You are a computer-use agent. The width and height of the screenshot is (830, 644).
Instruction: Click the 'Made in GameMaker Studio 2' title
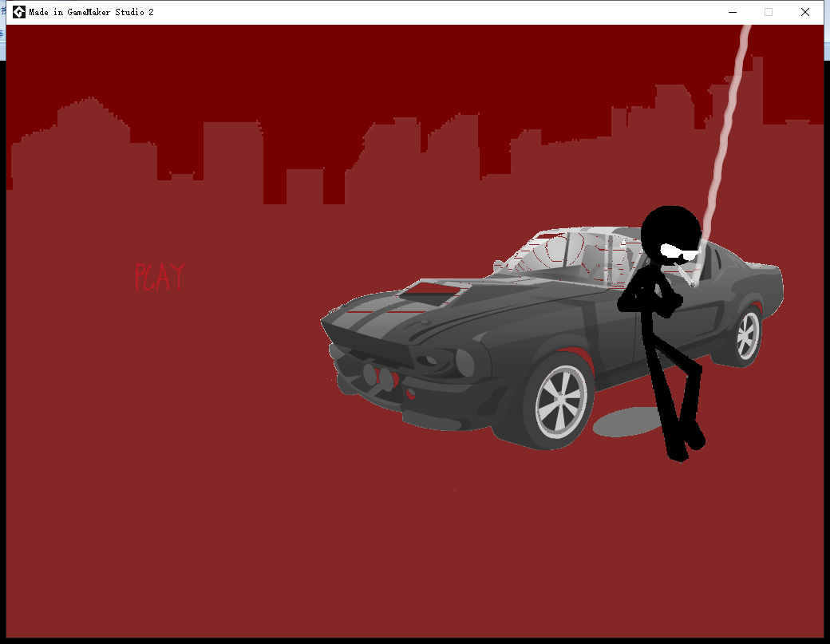pos(91,12)
